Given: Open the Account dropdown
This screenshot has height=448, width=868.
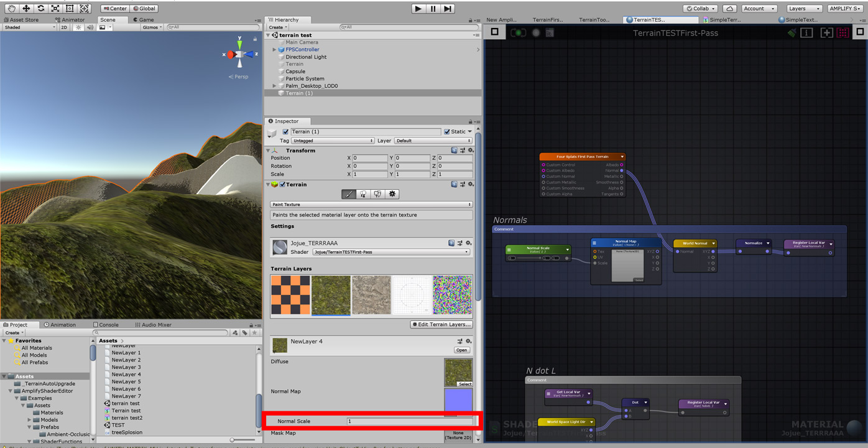Looking at the screenshot, I should coord(759,9).
